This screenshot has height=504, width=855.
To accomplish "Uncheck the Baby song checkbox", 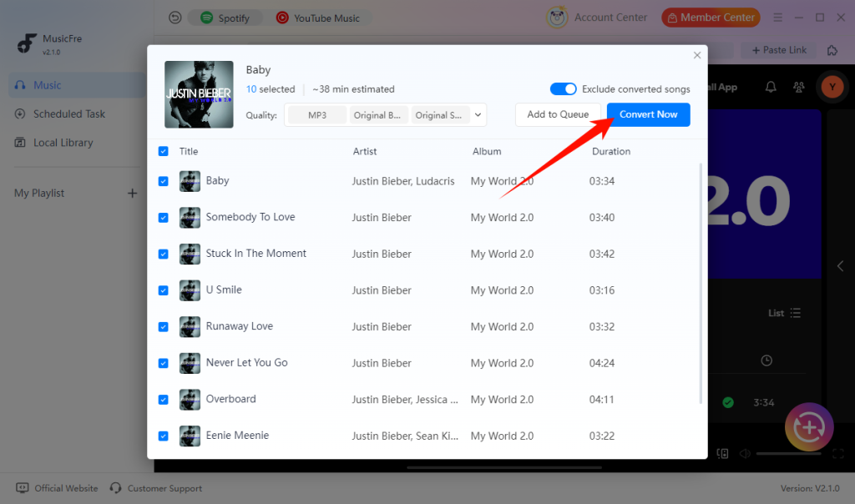I will click(x=163, y=181).
